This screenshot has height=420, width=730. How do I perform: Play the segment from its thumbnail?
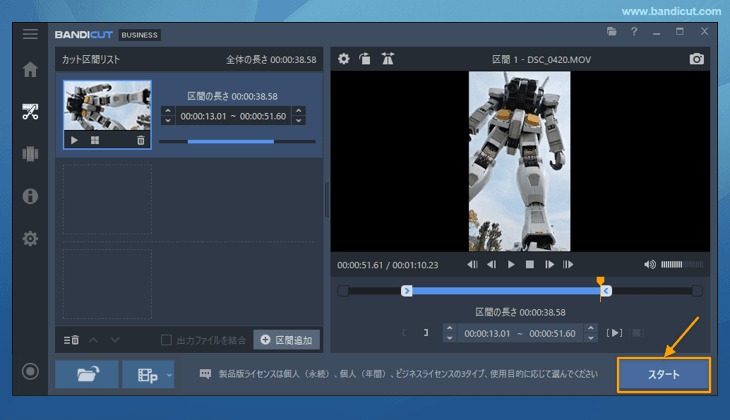tap(74, 140)
